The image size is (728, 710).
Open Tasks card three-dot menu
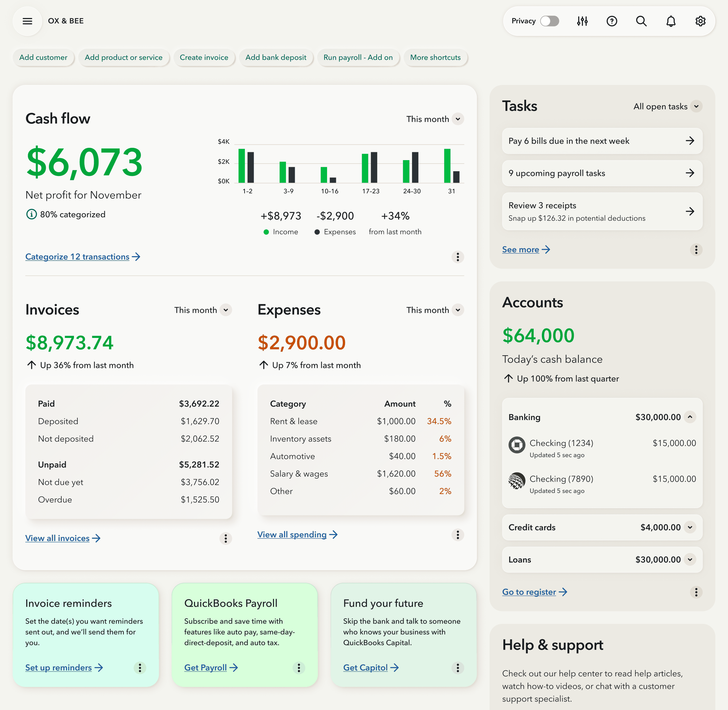(x=696, y=249)
